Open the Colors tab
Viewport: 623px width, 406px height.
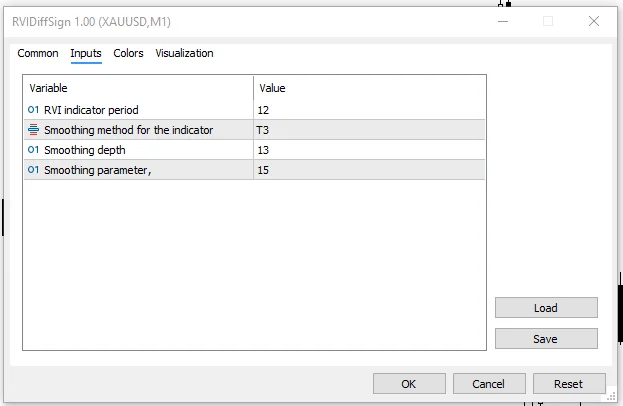128,53
